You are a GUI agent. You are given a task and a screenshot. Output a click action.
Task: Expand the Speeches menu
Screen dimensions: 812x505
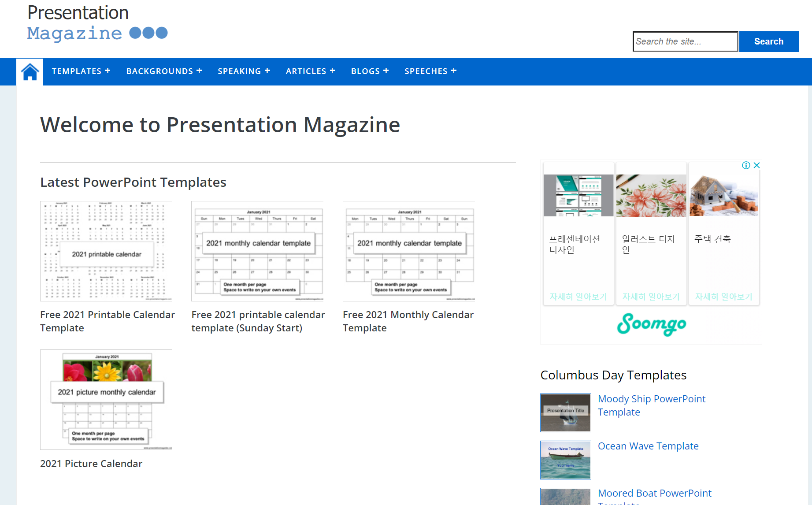pyautogui.click(x=430, y=71)
